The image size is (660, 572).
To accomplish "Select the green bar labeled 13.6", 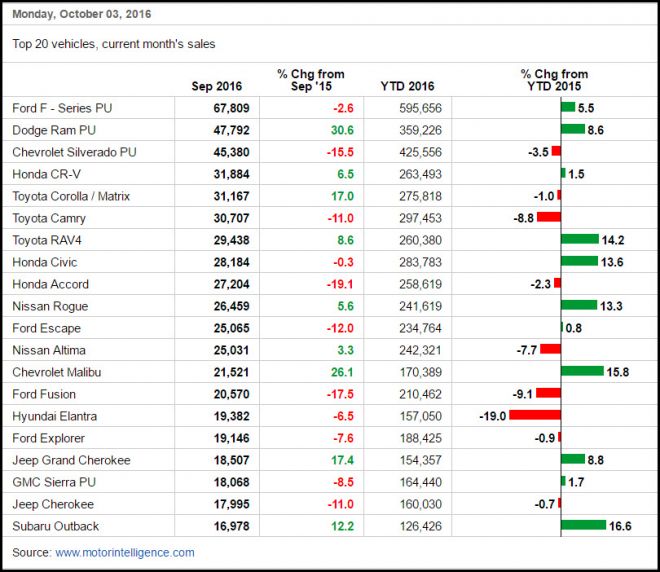I will pyautogui.click(x=580, y=261).
